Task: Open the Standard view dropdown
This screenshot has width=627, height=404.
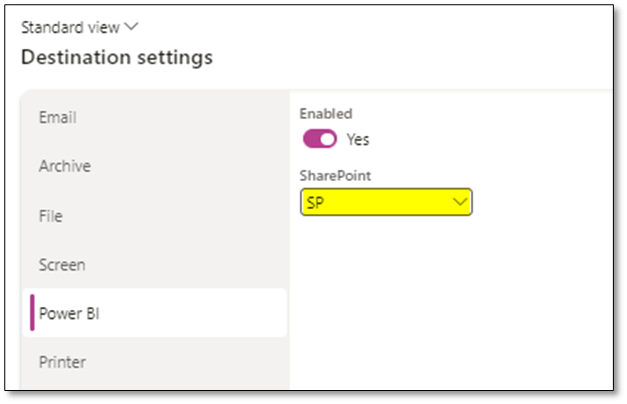Action: 80,27
